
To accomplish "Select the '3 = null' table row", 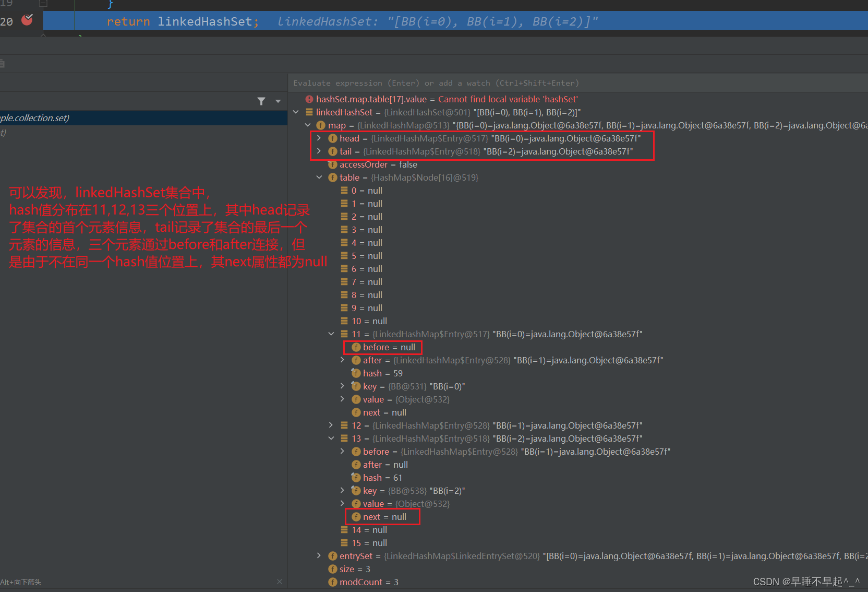I will (578, 230).
